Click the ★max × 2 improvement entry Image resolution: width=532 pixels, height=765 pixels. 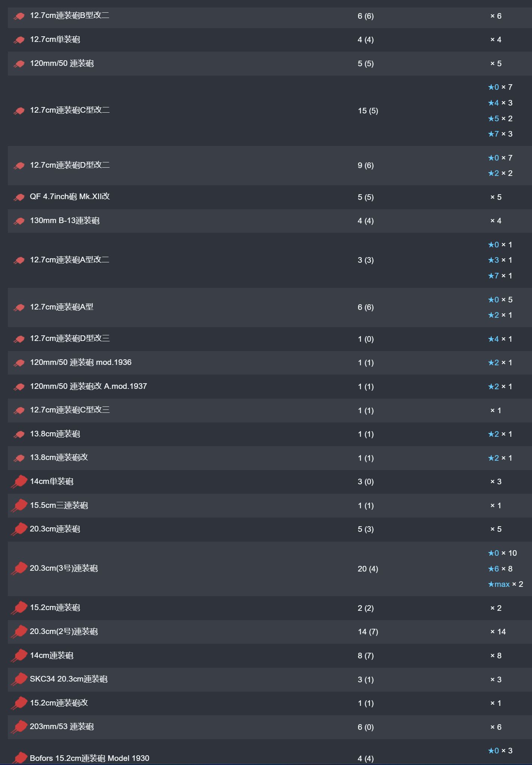(x=505, y=584)
